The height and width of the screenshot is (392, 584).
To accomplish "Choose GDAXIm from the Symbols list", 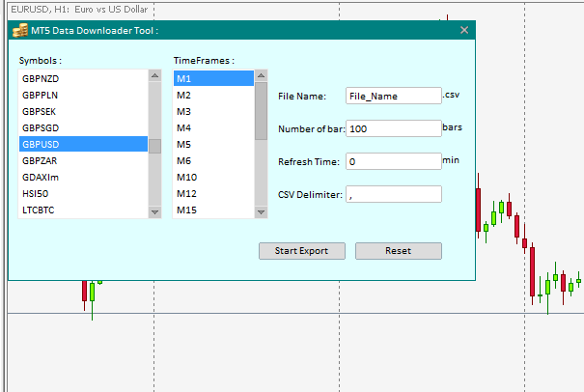I will click(x=83, y=177).
